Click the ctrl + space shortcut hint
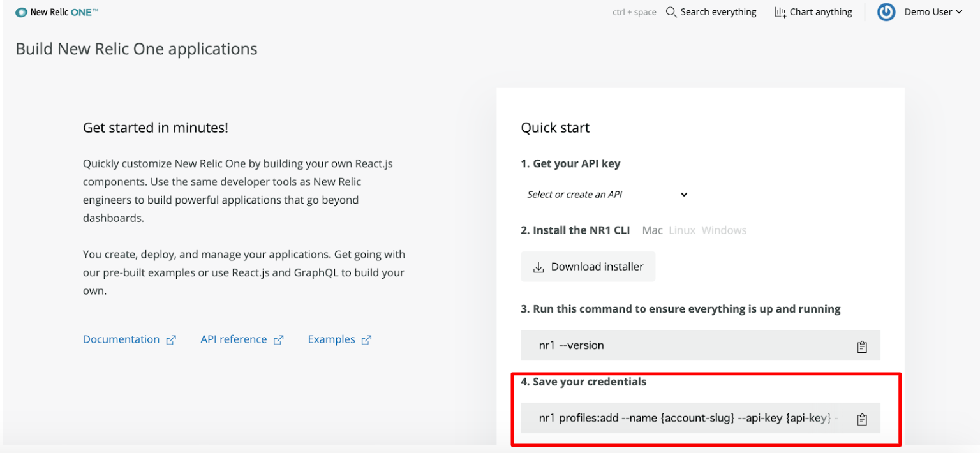This screenshot has width=980, height=453. click(x=634, y=12)
